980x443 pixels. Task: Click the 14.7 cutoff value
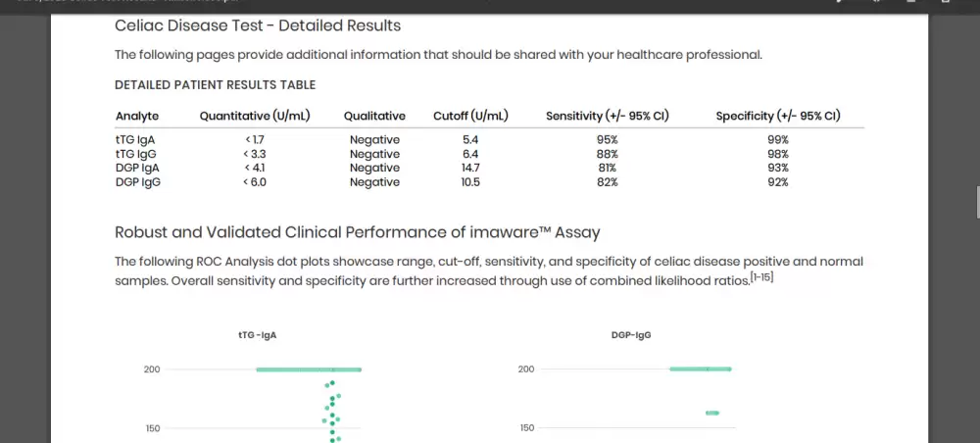tap(470, 168)
